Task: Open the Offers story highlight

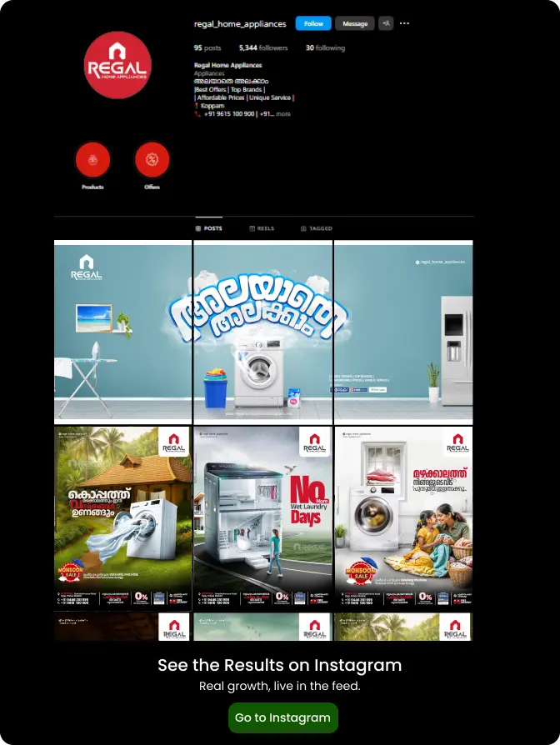Action: 152,160
